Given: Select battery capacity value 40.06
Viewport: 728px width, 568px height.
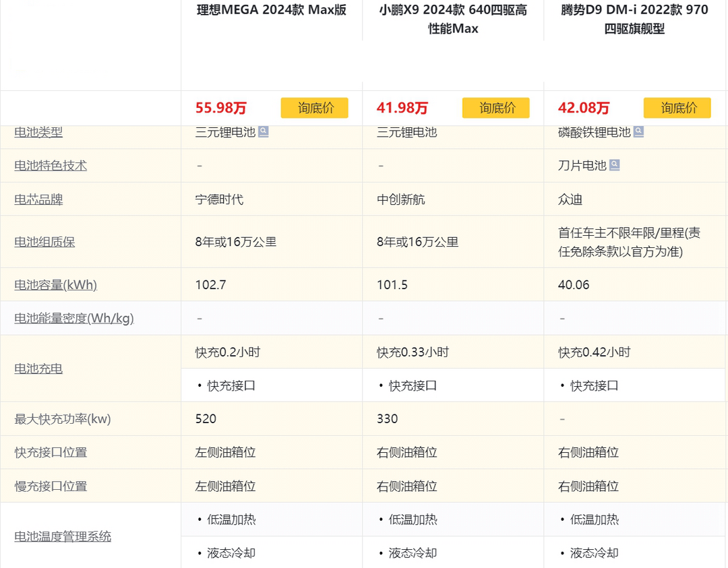Looking at the screenshot, I should pos(574,284).
